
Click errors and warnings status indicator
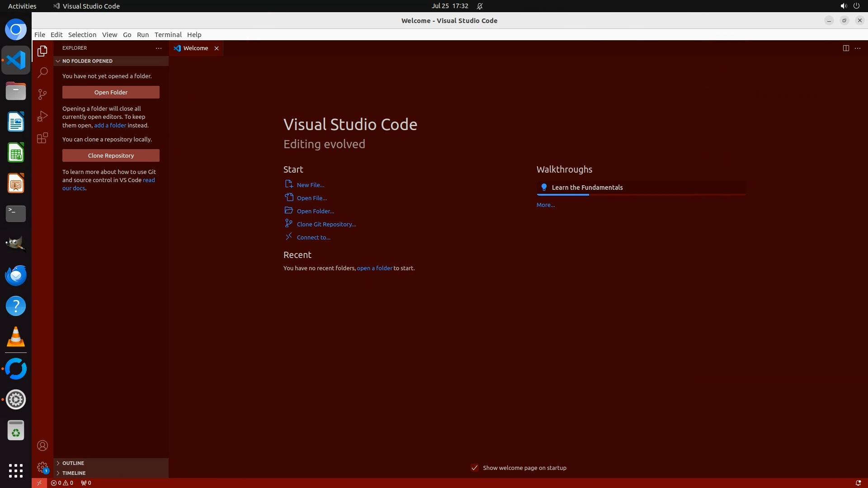[62, 483]
